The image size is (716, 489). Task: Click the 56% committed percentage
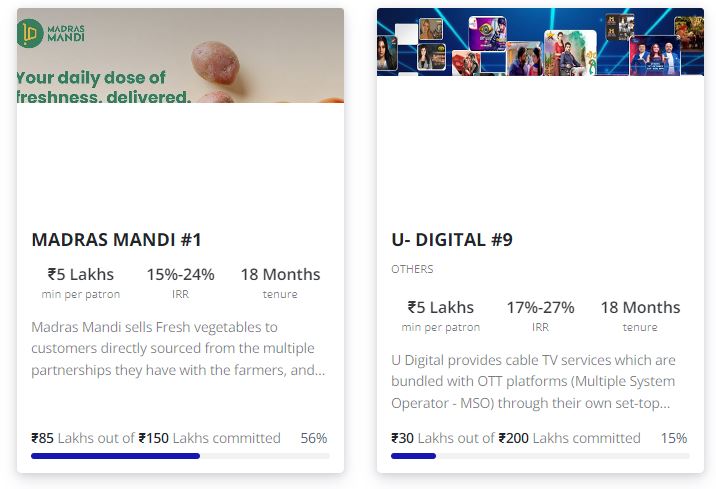pos(314,438)
